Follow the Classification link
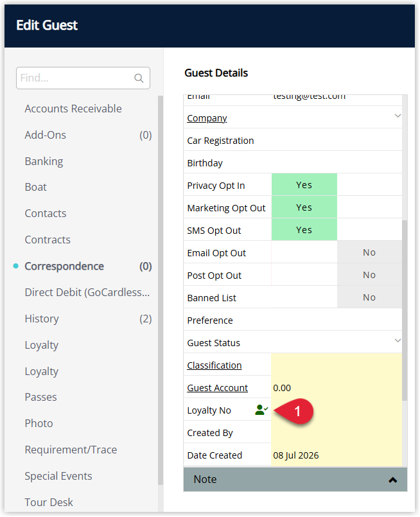 (214, 365)
